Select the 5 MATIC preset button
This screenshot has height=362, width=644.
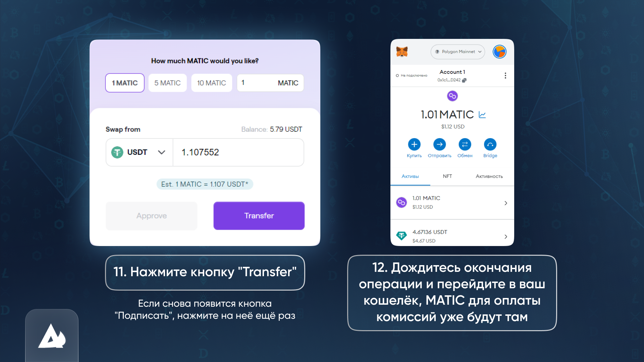click(x=168, y=83)
